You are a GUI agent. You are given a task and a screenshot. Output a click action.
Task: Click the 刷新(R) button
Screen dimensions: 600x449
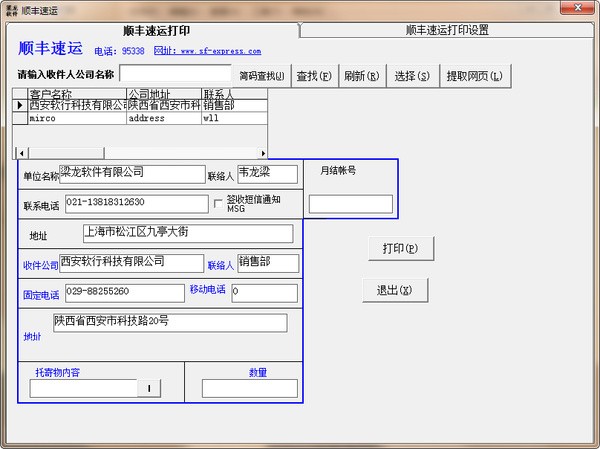click(362, 76)
